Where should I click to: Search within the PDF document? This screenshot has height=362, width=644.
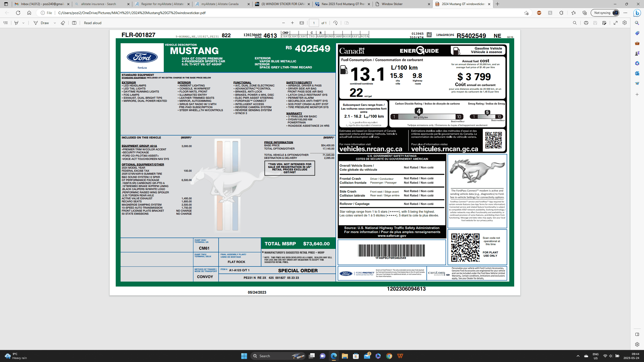click(x=575, y=23)
